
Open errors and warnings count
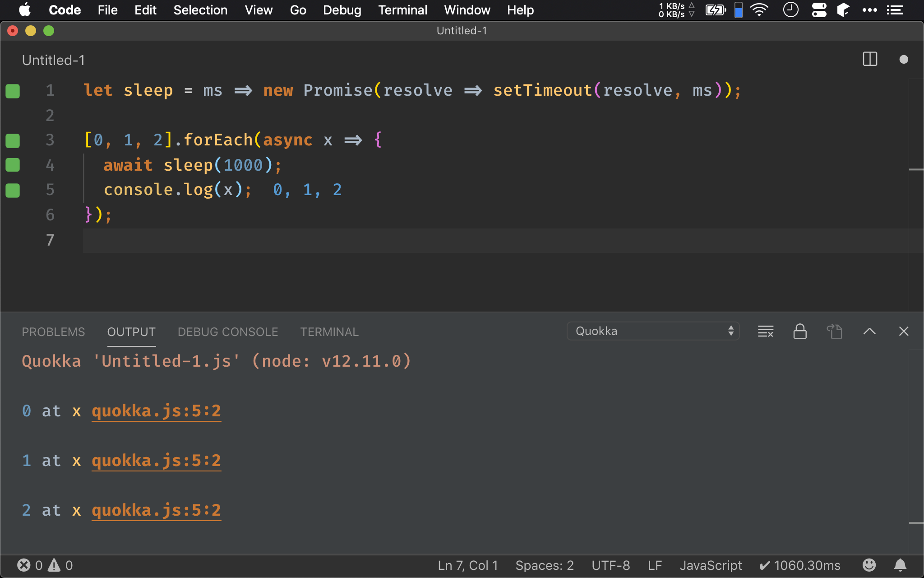click(x=45, y=565)
